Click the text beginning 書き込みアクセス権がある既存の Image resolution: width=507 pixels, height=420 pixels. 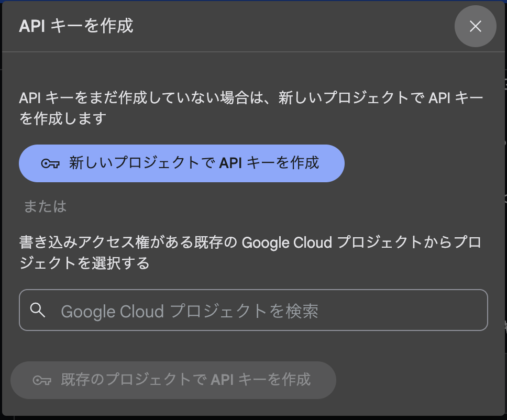pyautogui.click(x=250, y=252)
